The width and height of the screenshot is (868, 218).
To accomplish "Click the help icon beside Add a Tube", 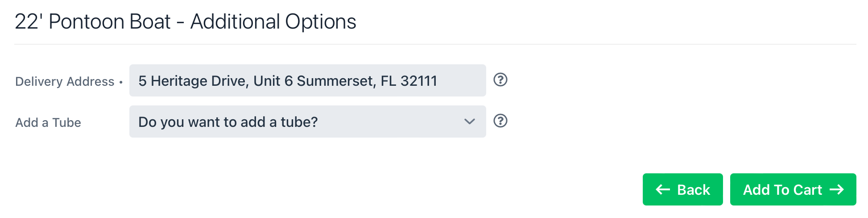I will 500,121.
